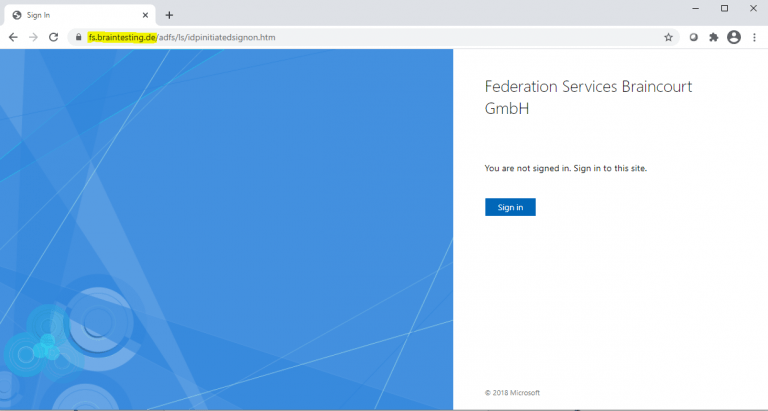Viewport: 768px width, 411px height.
Task: Open a new tab with the plus button
Action: (x=169, y=15)
